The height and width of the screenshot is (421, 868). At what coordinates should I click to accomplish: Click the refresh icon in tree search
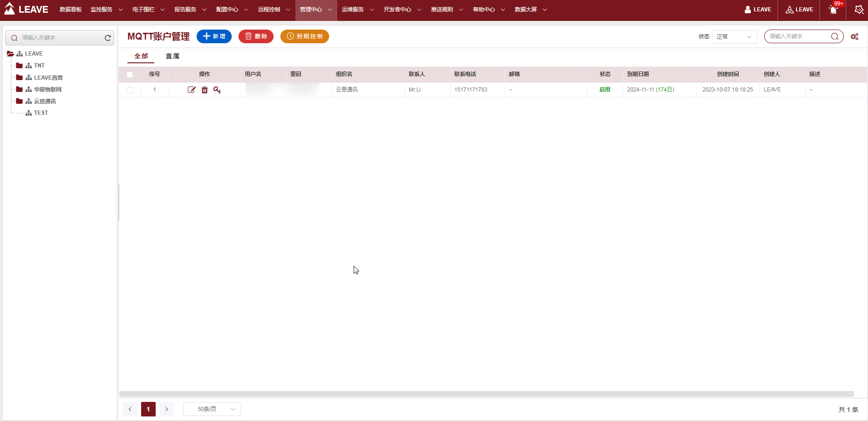(108, 38)
